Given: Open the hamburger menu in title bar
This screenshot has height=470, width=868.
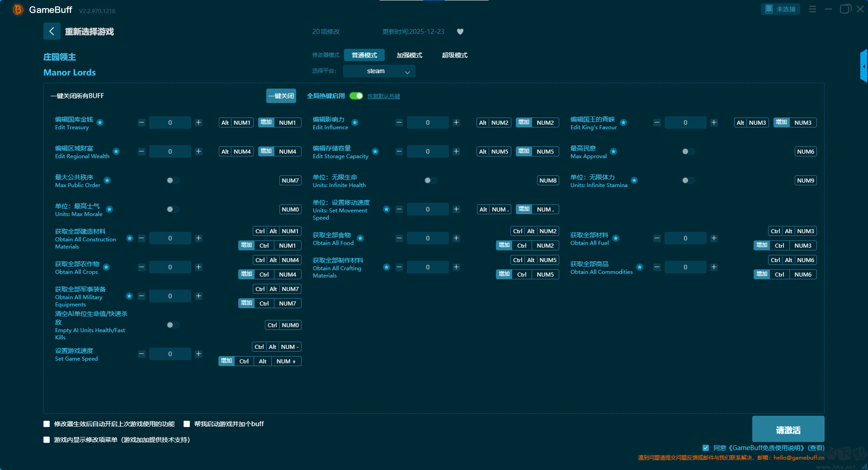Looking at the screenshot, I should 812,9.
